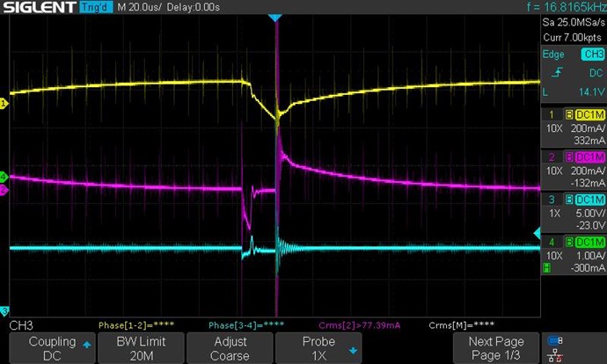Click channel 3 scale 5.00V/
The width and height of the screenshot is (607, 364).
point(590,213)
